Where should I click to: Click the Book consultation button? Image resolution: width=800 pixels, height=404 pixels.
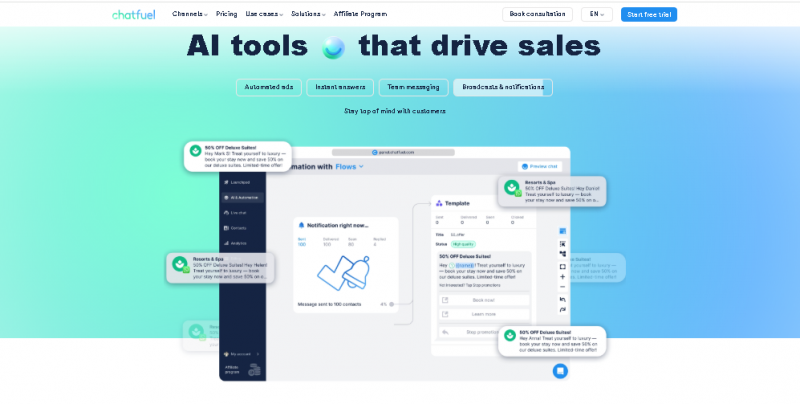tap(537, 14)
